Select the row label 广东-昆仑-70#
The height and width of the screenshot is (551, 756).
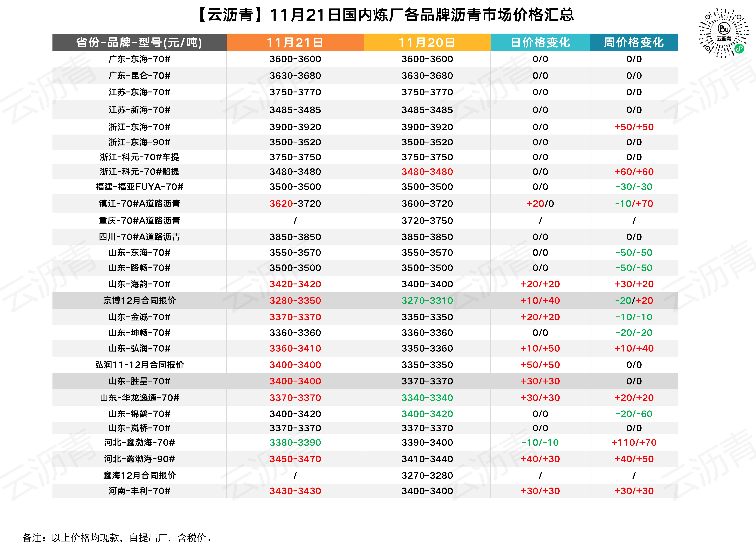[139, 76]
